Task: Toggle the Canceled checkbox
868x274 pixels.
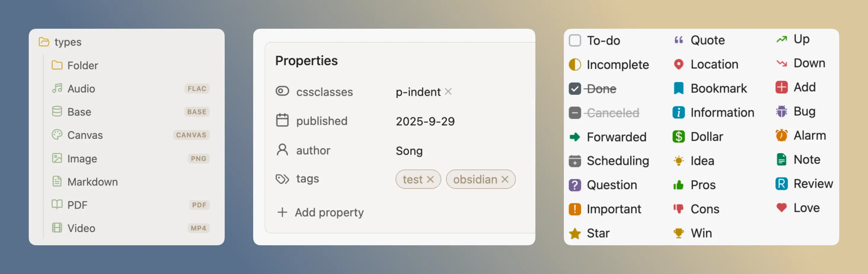Action: (575, 113)
